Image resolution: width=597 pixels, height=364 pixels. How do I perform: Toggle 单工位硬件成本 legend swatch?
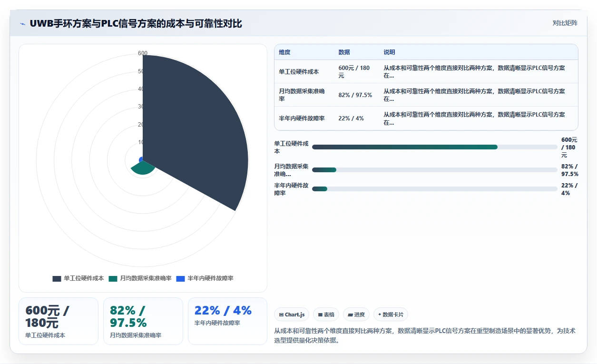click(57, 279)
